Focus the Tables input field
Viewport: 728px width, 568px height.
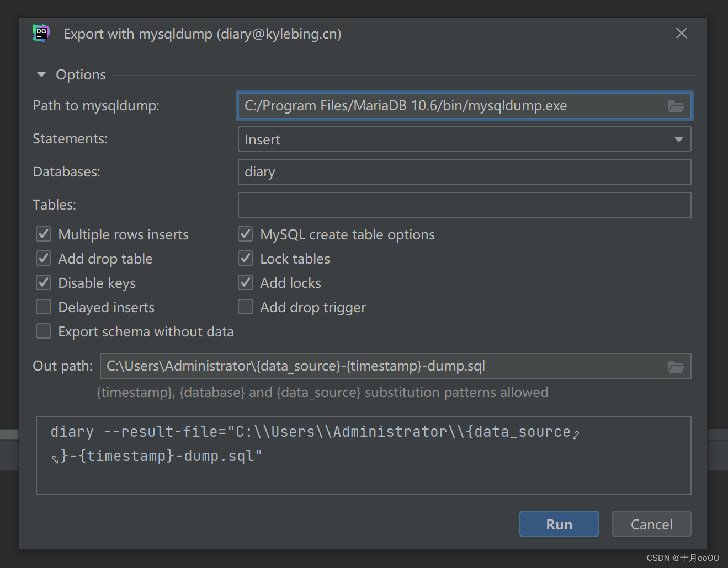(464, 205)
